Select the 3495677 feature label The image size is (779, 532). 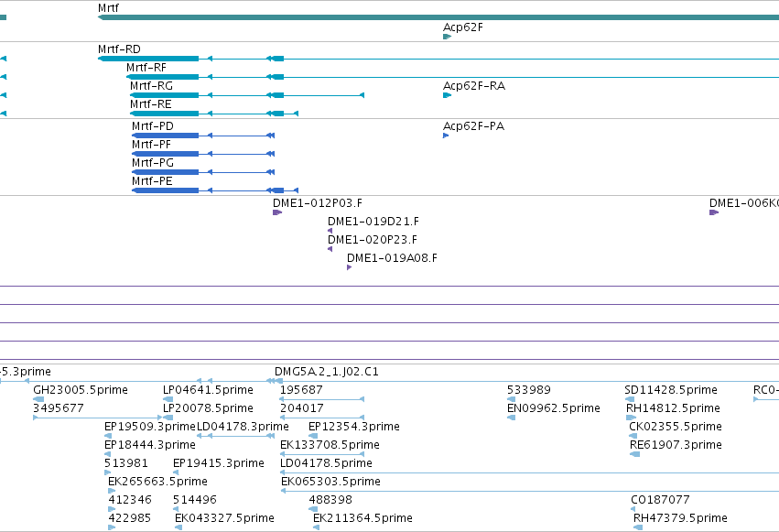pyautogui.click(x=58, y=408)
